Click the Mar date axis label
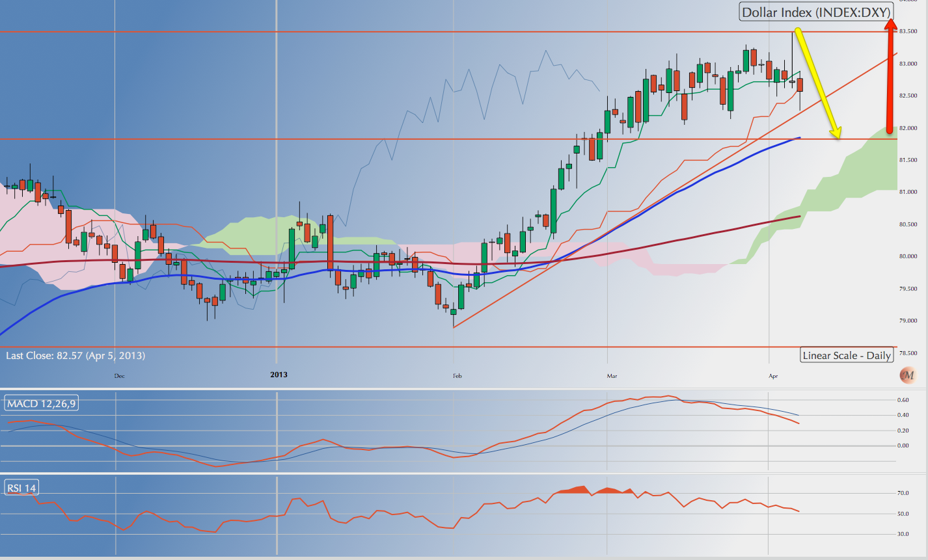Viewport: 928px width, 560px height. pyautogui.click(x=612, y=376)
